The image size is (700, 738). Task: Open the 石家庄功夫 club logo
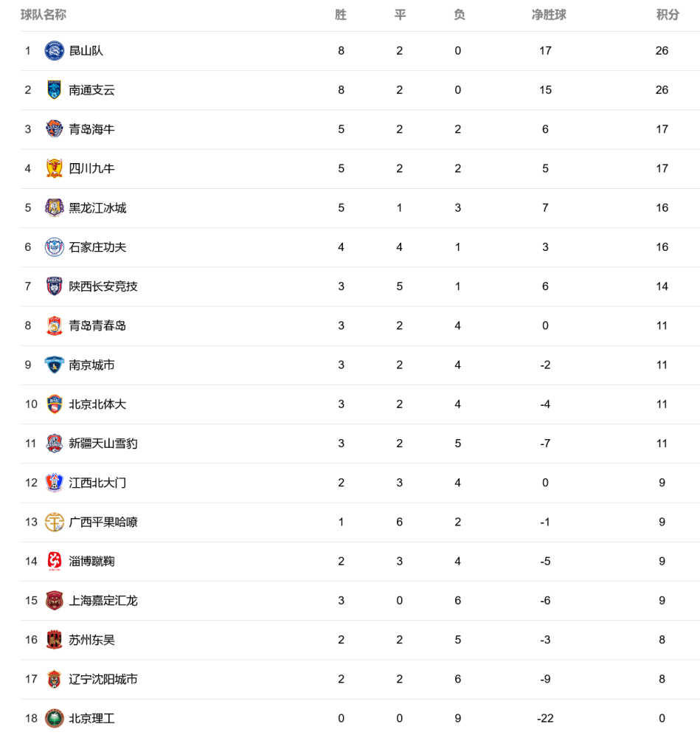[54, 247]
